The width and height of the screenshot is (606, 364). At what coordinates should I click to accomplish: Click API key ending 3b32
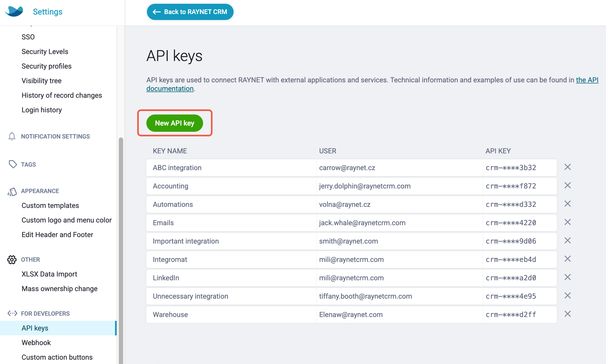(511, 168)
